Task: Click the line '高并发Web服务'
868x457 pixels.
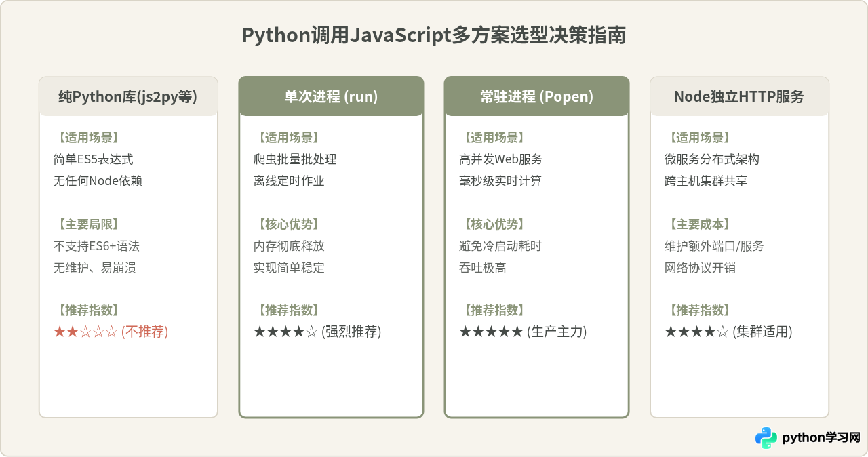Action: (x=500, y=159)
